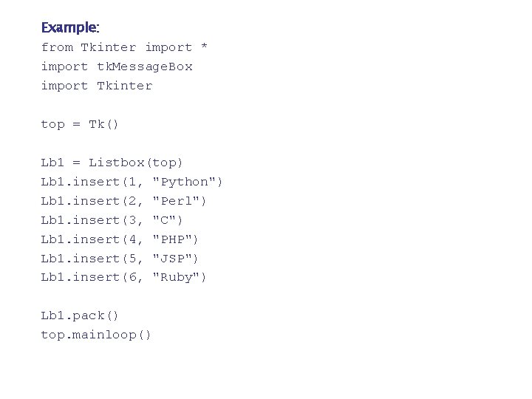532x399 pixels.
Task: Click the "from Tkinter import *" line
Action: coord(124,47)
